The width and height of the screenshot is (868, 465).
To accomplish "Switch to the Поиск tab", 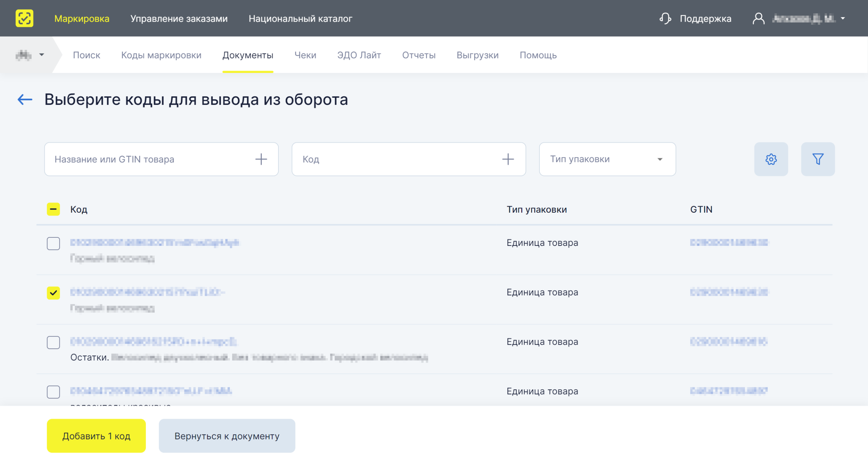I will tap(86, 55).
